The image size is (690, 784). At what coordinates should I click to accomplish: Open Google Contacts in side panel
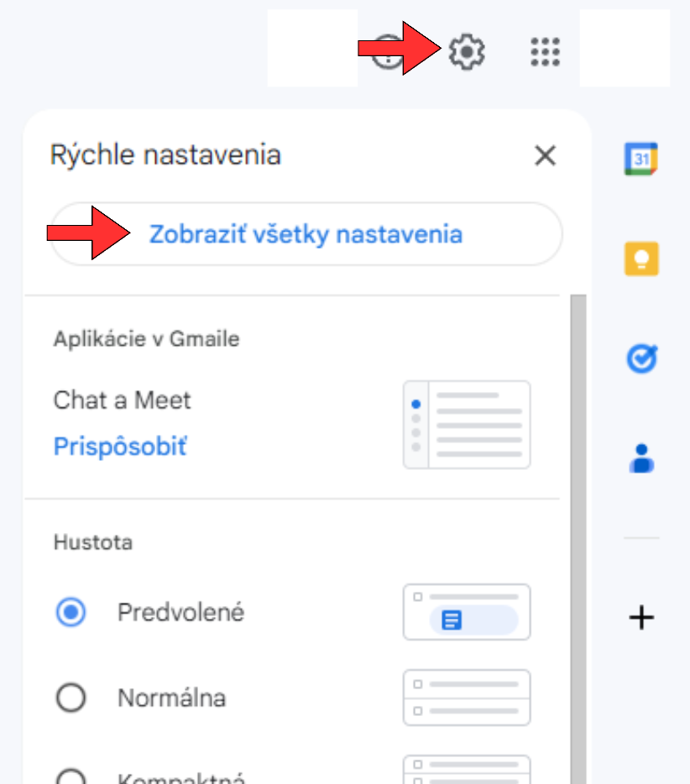641,458
